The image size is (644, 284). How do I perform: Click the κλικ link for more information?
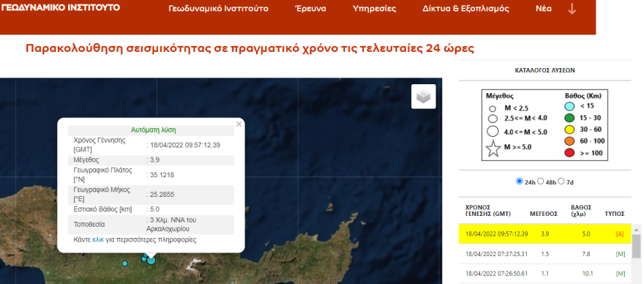pyautogui.click(x=98, y=239)
